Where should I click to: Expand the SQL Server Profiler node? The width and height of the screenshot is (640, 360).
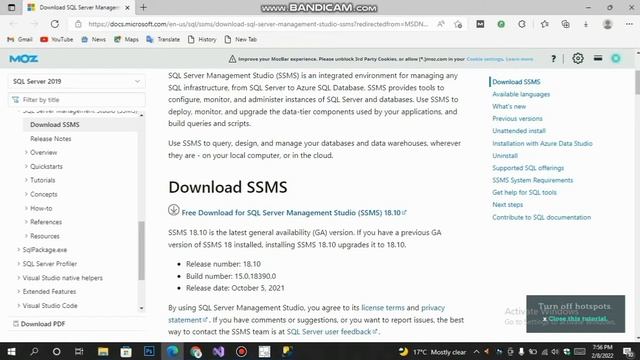click(x=19, y=264)
